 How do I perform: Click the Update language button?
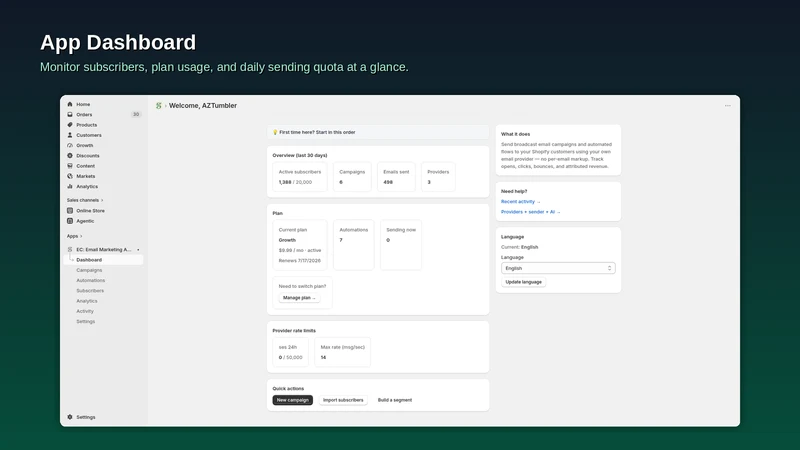click(523, 282)
